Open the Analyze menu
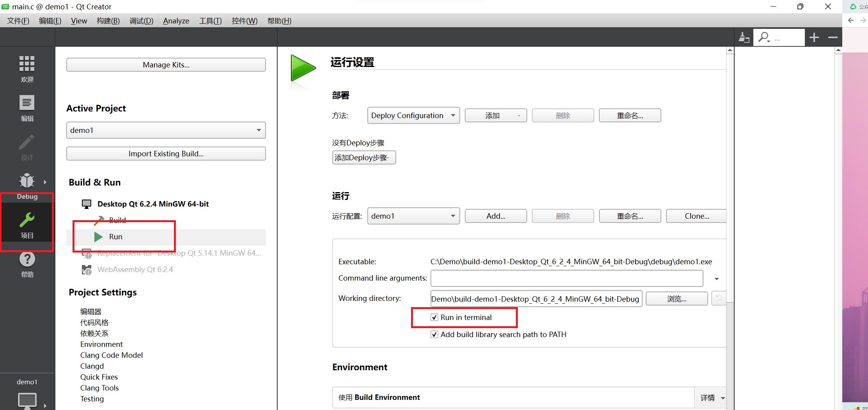868x410 pixels. point(176,21)
